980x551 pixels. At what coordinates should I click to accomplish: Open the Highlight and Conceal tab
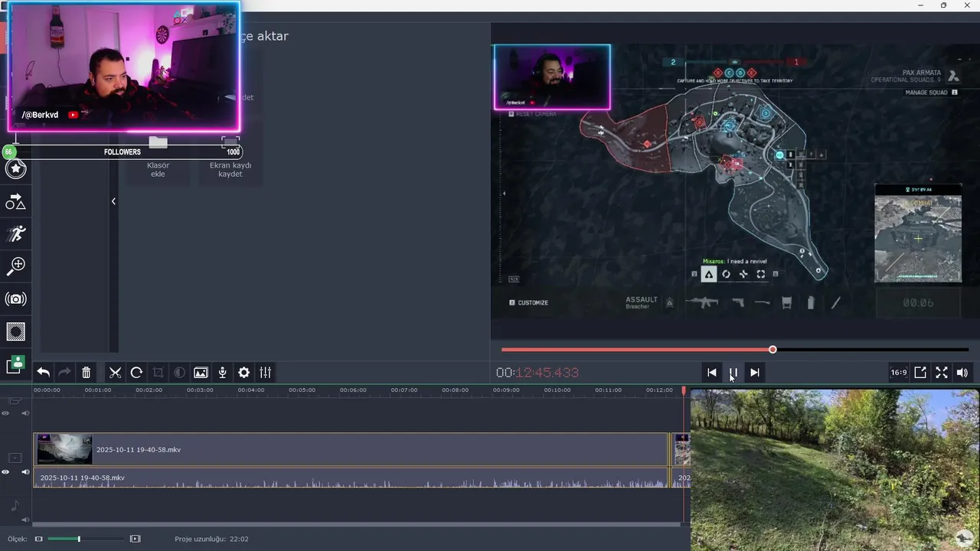click(16, 364)
